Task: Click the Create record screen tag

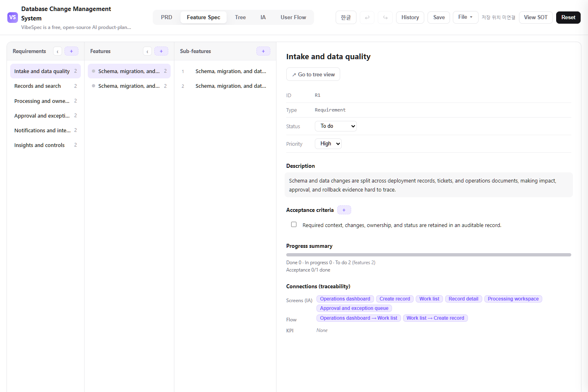Action: point(395,299)
